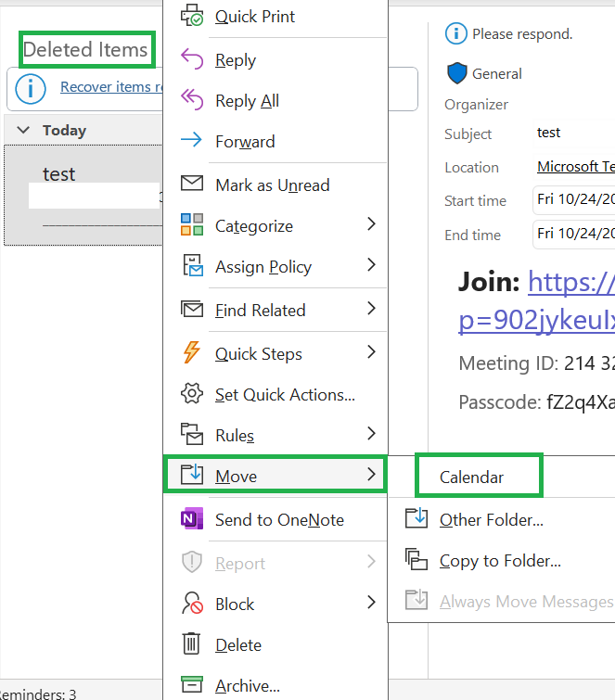Expand the Assign Policy submenu arrow
The image size is (615, 700).
(x=371, y=265)
